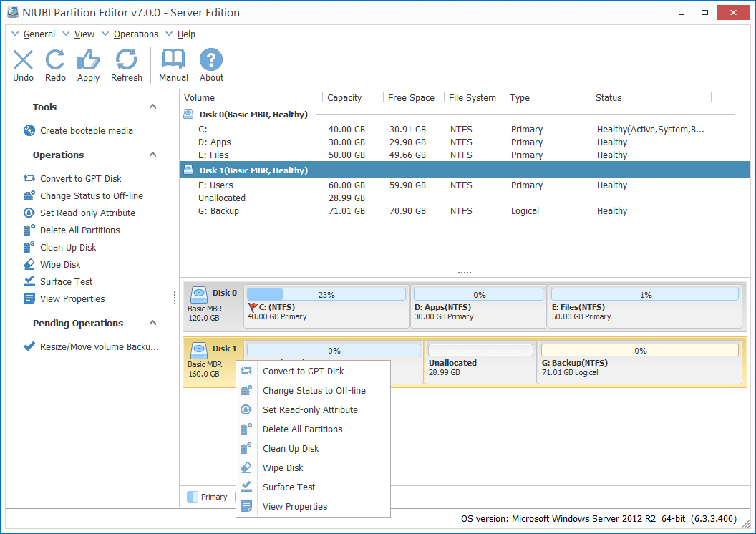Collapse the Pending Operations section
Screen dimensions: 756x534
coord(152,323)
